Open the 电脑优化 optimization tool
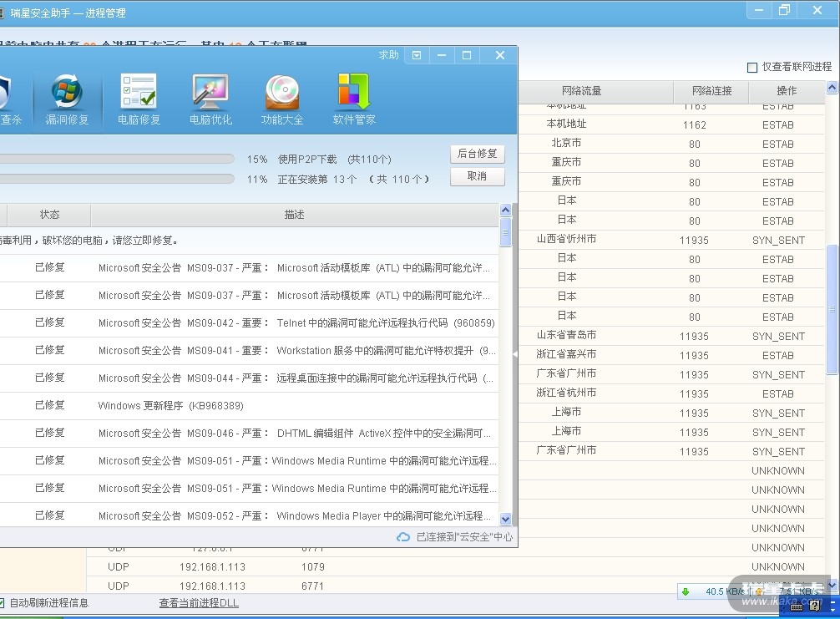 (210, 99)
